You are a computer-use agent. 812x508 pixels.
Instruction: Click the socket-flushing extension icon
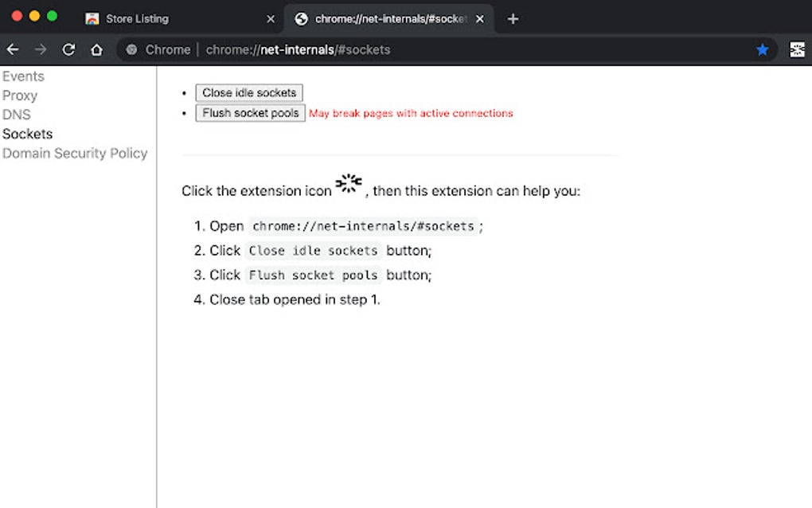[x=797, y=49]
